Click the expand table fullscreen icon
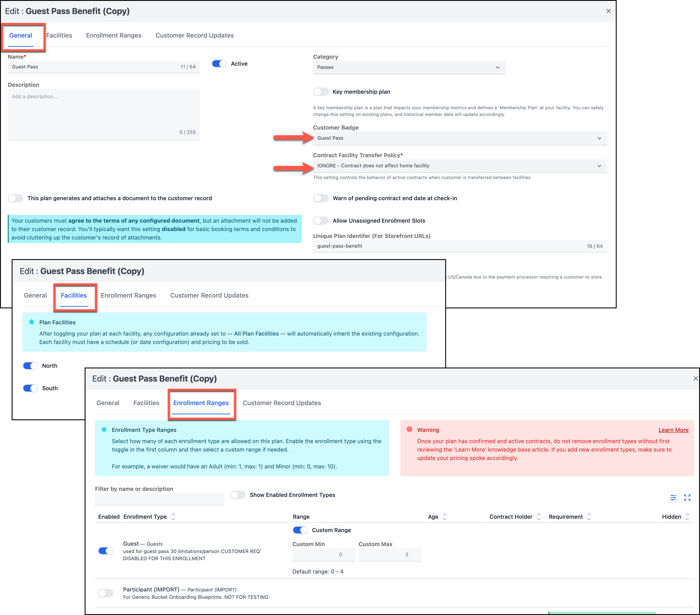 pyautogui.click(x=687, y=498)
